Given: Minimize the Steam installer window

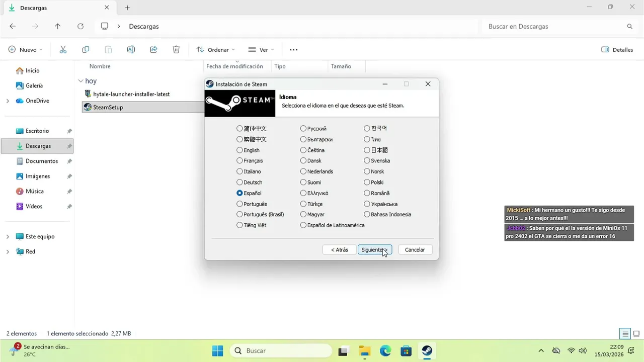Looking at the screenshot, I should click(384, 84).
